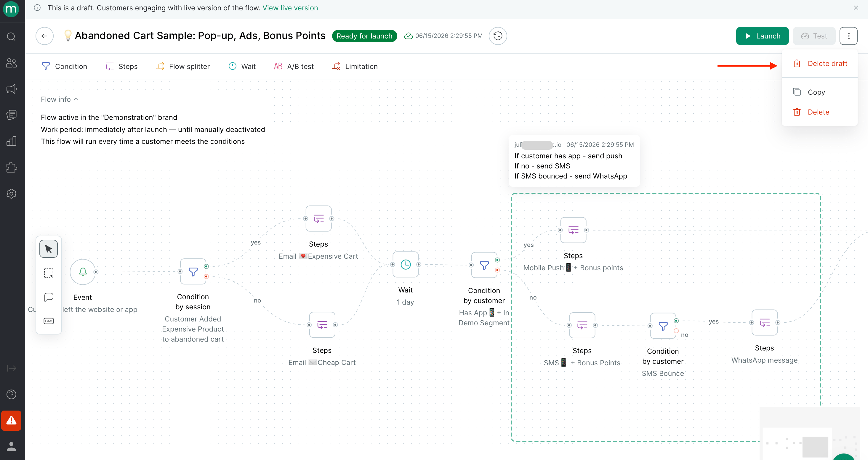The height and width of the screenshot is (460, 868).
Task: Select the comment tool
Action: coord(49,297)
